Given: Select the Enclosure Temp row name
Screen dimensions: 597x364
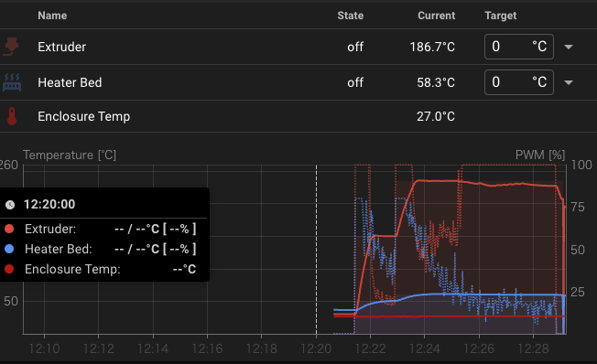Looking at the screenshot, I should [83, 116].
